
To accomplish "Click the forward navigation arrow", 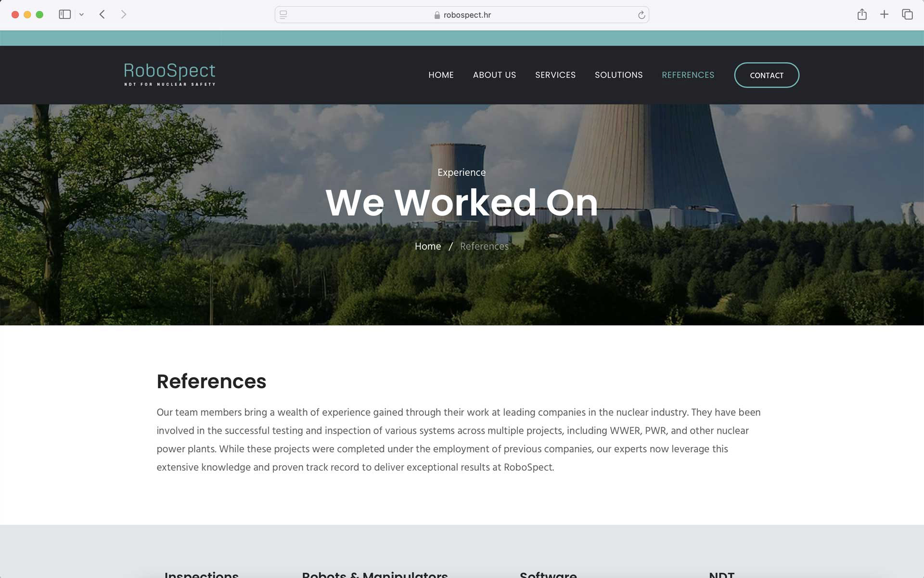I will 124,14.
